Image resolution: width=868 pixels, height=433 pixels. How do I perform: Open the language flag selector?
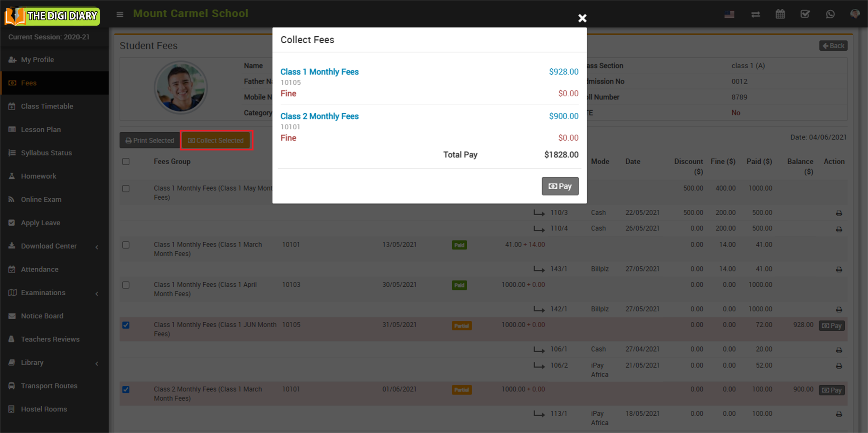pyautogui.click(x=729, y=15)
